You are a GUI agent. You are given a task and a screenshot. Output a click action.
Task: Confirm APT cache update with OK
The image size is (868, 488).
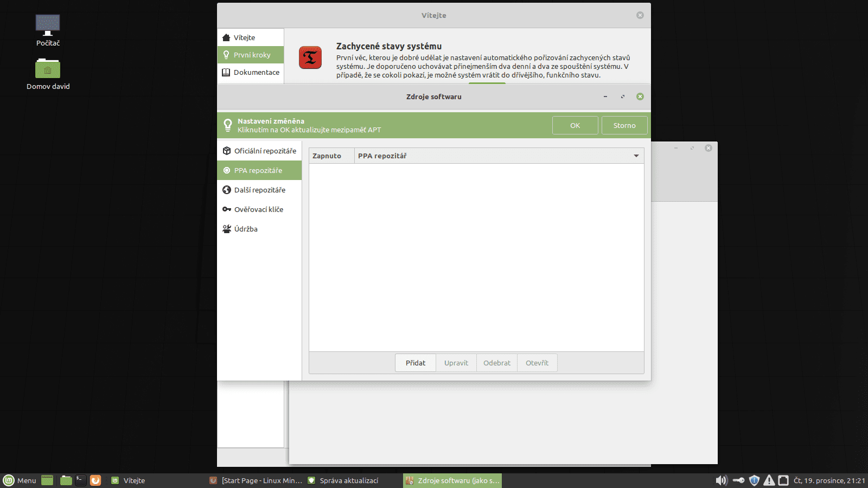pyautogui.click(x=575, y=125)
